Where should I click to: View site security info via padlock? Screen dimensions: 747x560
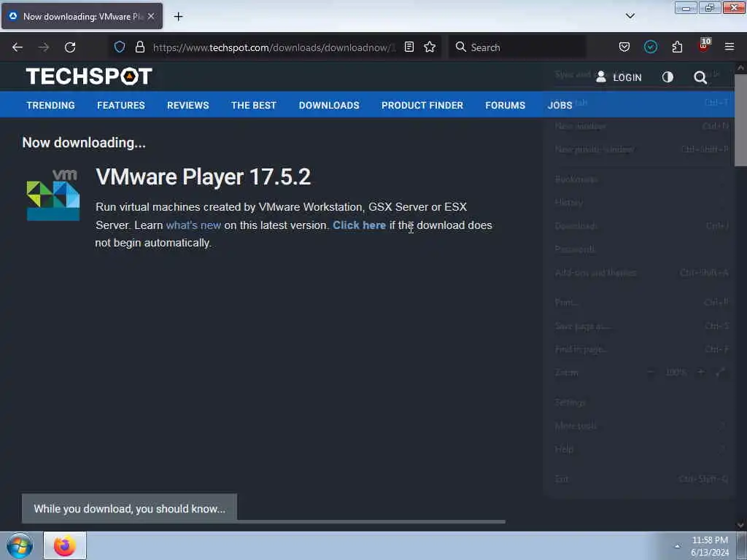(x=139, y=47)
